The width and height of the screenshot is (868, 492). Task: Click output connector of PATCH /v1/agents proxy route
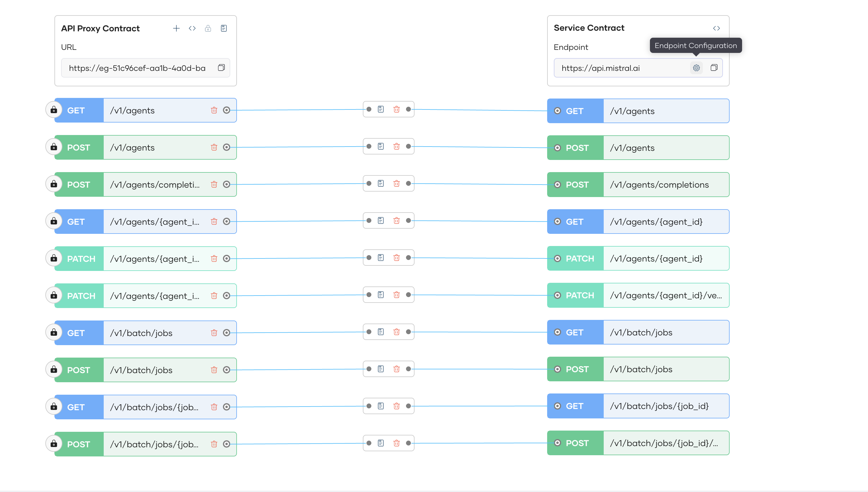(226, 258)
